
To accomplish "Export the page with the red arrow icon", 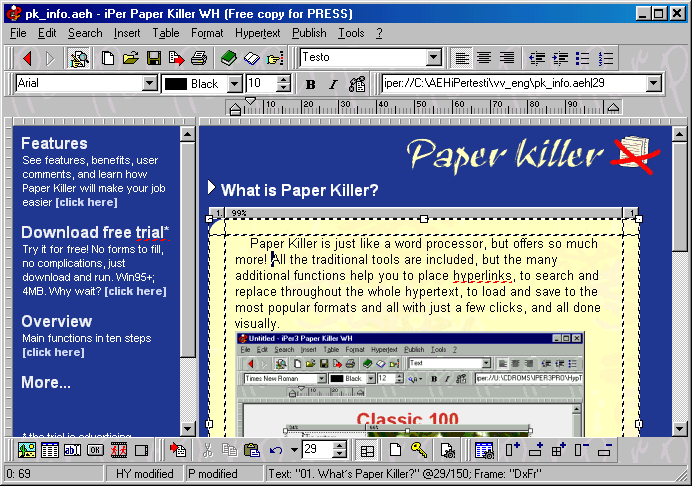I will coord(177,58).
